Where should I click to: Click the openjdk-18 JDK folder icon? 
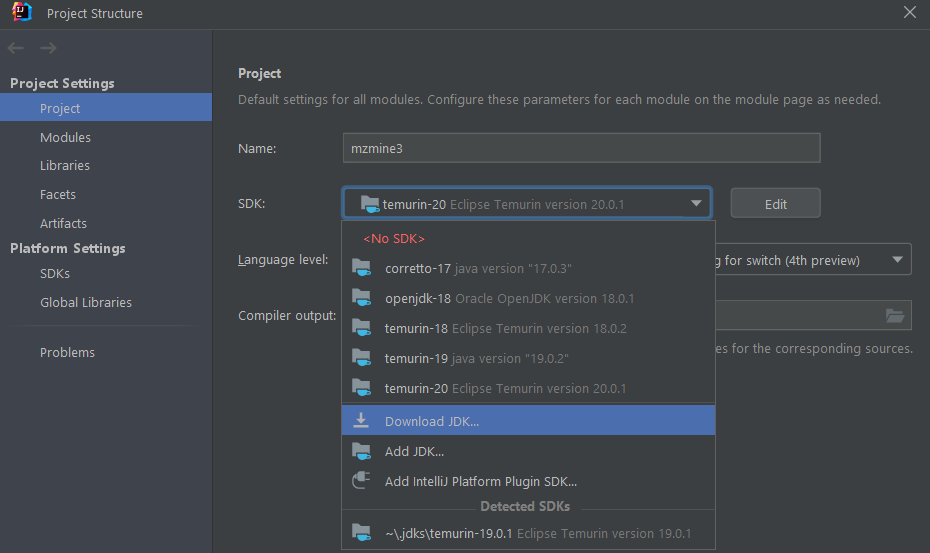pos(362,298)
